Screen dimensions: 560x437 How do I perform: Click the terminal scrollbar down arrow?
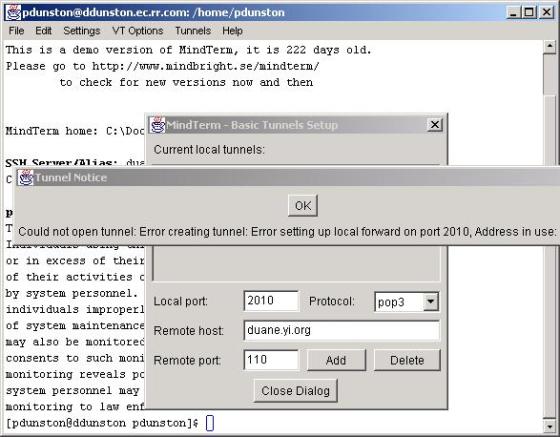click(550, 425)
